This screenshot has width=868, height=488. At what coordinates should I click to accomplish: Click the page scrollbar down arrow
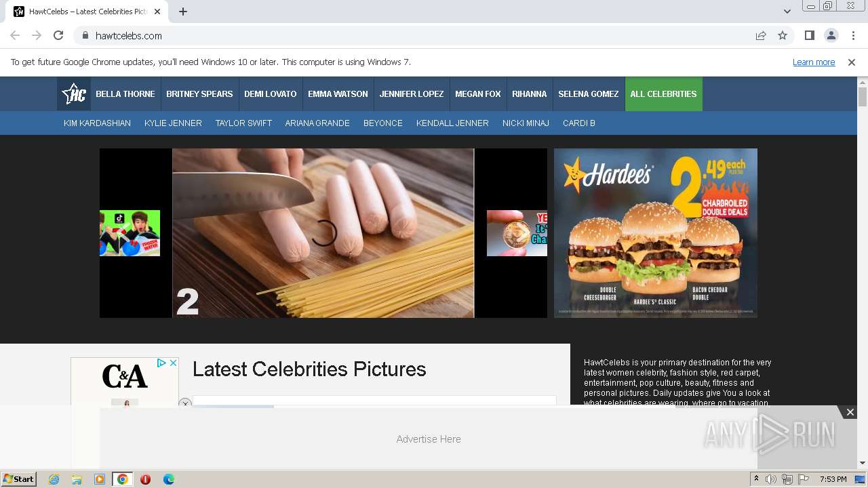click(x=863, y=464)
